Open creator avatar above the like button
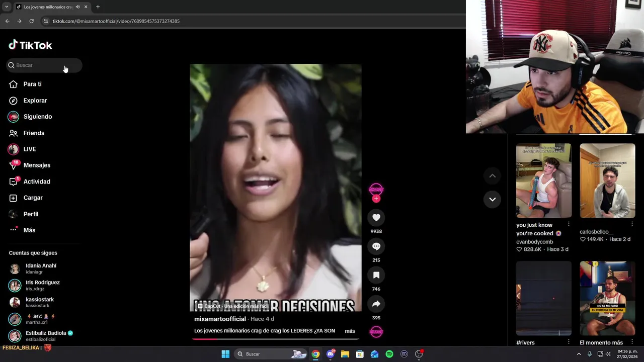Viewport: 644px width, 362px height. click(x=376, y=189)
